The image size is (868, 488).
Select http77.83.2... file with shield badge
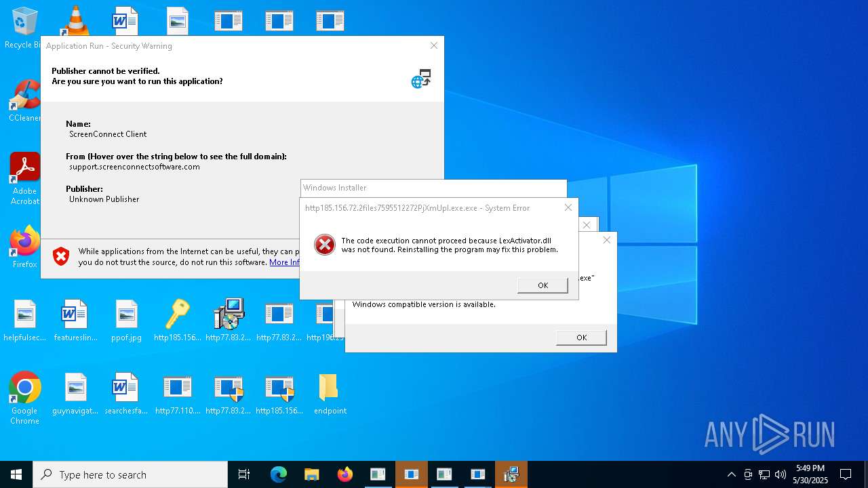click(x=228, y=394)
